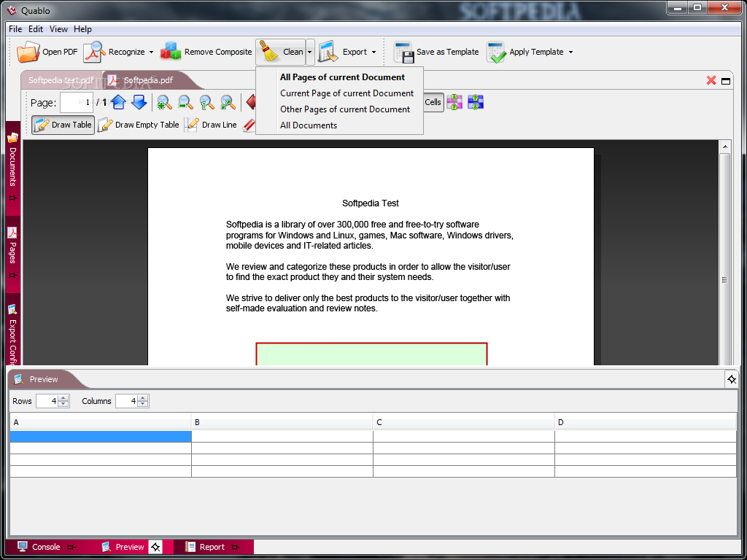Click the Report notebook icon
747x560 pixels.
(x=190, y=547)
